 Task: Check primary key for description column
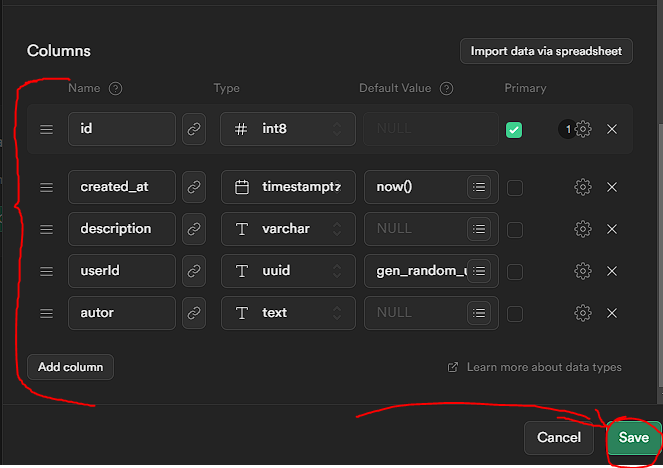[515, 230]
